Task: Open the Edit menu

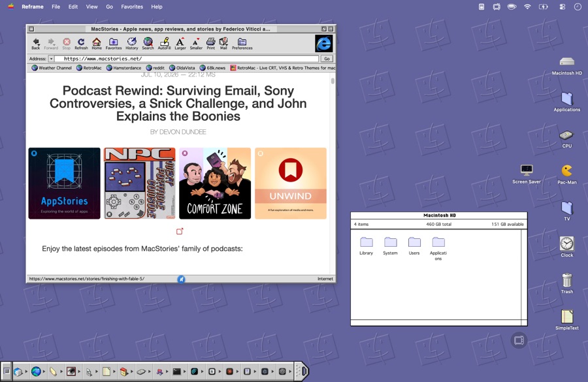Action: click(73, 7)
